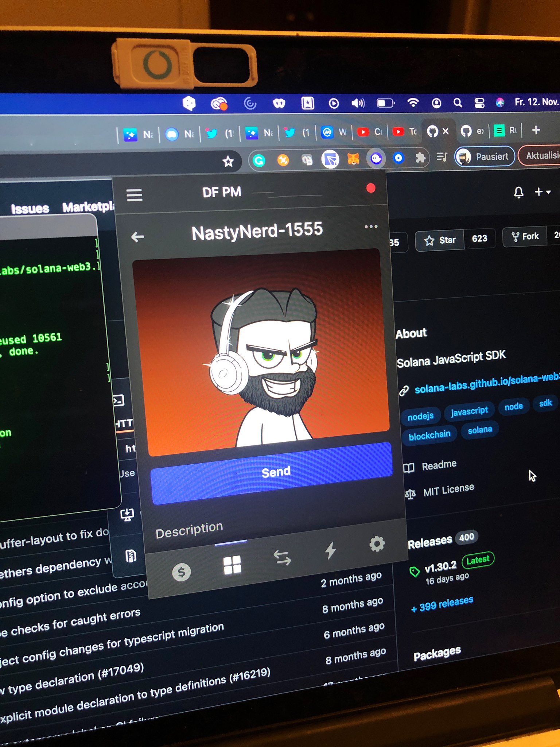The height and width of the screenshot is (747, 560).
Task: Open Siri from the menu bar
Action: [x=500, y=102]
